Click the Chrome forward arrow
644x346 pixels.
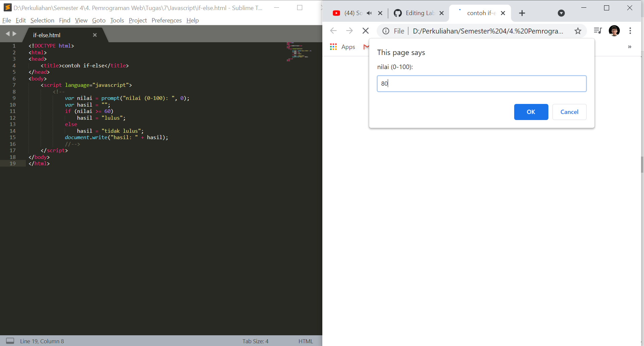click(x=350, y=31)
